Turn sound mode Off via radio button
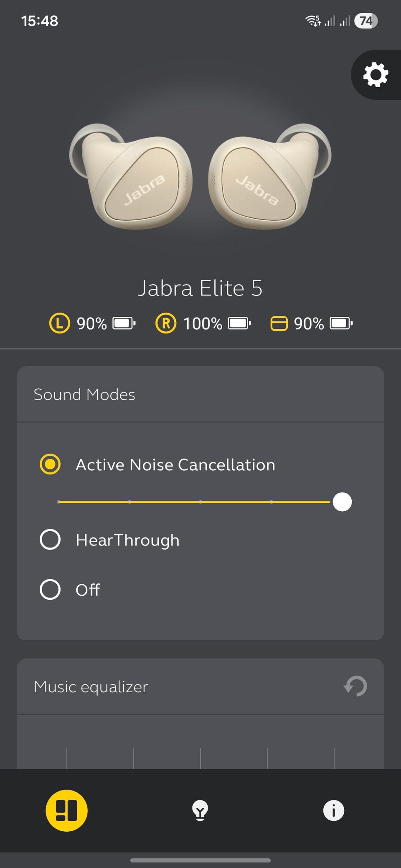The image size is (401, 868). click(x=50, y=590)
